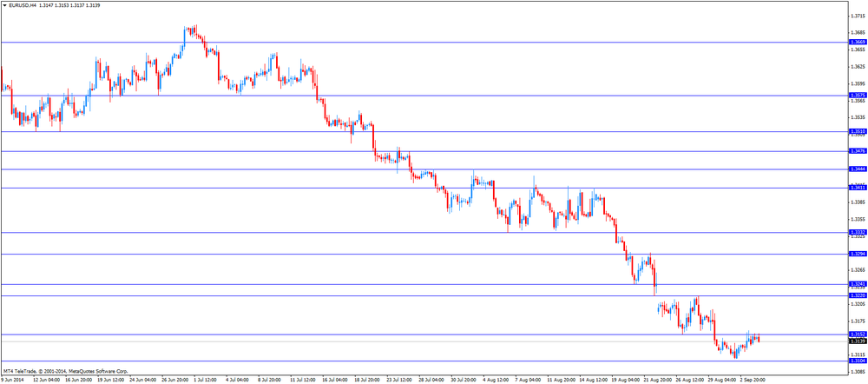Click the 1.3104 price level label
868x384 pixels.
857,361
